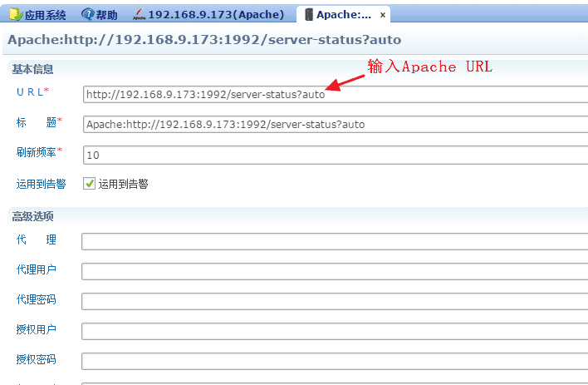
Task: Click the Apache feather icon on the 192.168.9.173 tab
Action: (140, 15)
